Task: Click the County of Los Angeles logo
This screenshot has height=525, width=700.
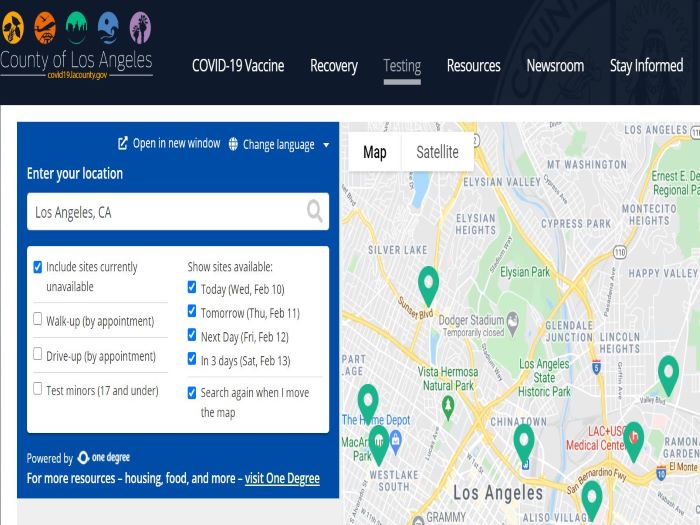Action: [76, 46]
